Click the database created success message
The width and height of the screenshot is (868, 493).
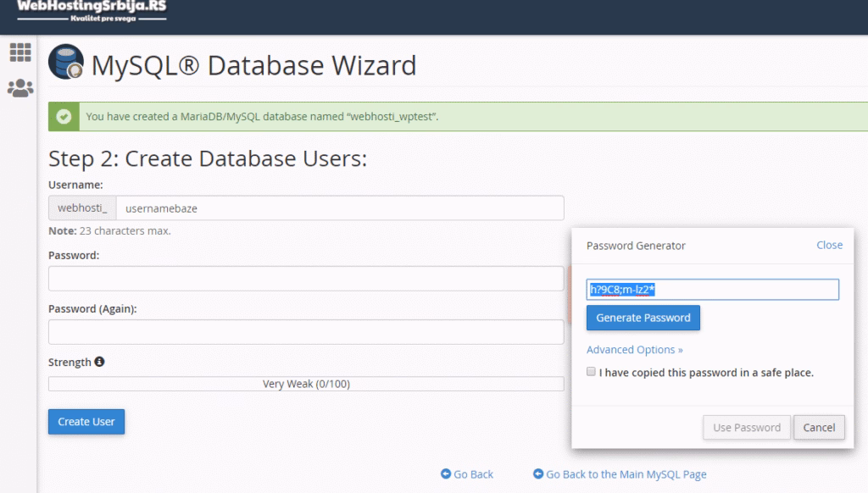262,117
